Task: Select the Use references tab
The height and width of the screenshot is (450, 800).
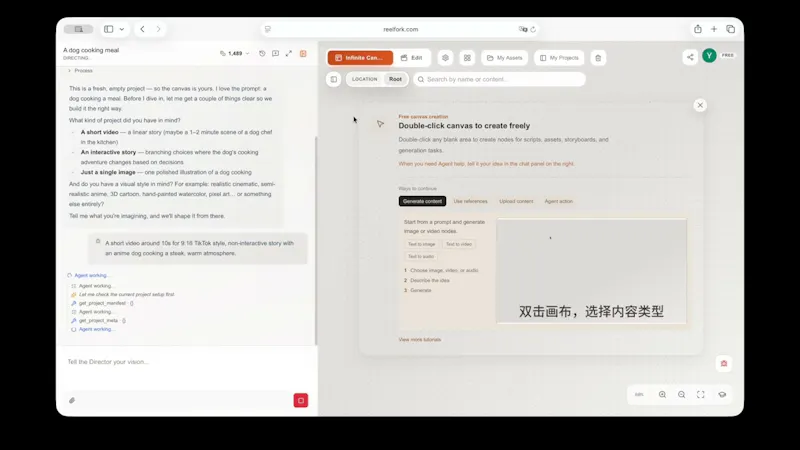Action: [x=470, y=202]
